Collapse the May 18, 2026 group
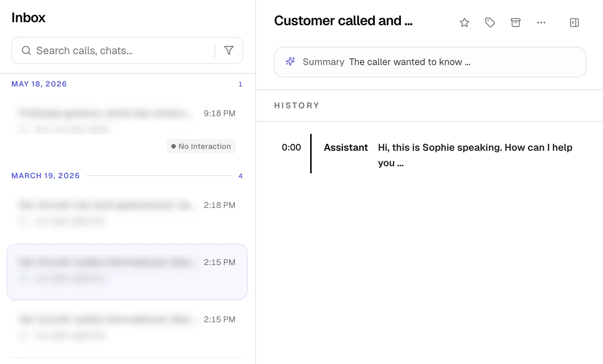The height and width of the screenshot is (364, 603). click(39, 84)
